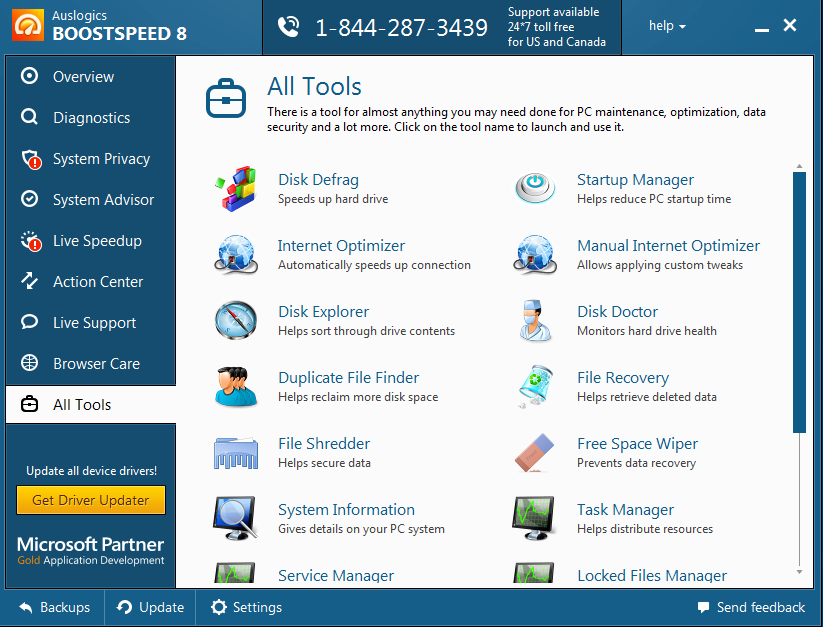Go to the Overview section
Image resolution: width=823 pixels, height=627 pixels.
tap(90, 76)
